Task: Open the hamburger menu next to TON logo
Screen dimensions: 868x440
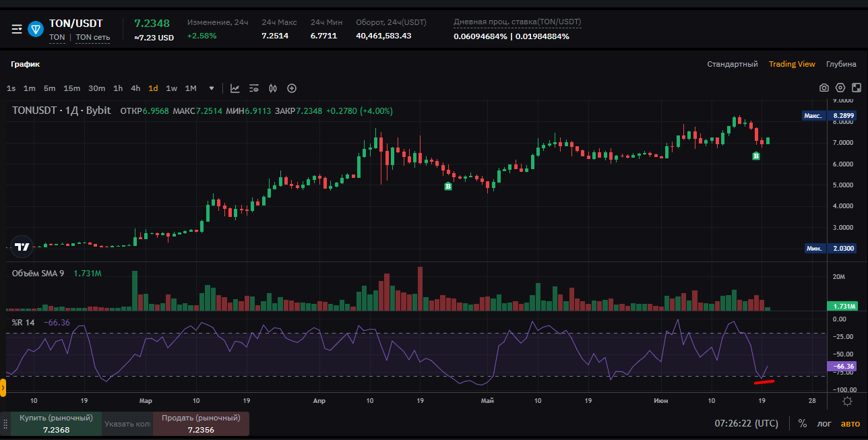Action: (x=17, y=29)
